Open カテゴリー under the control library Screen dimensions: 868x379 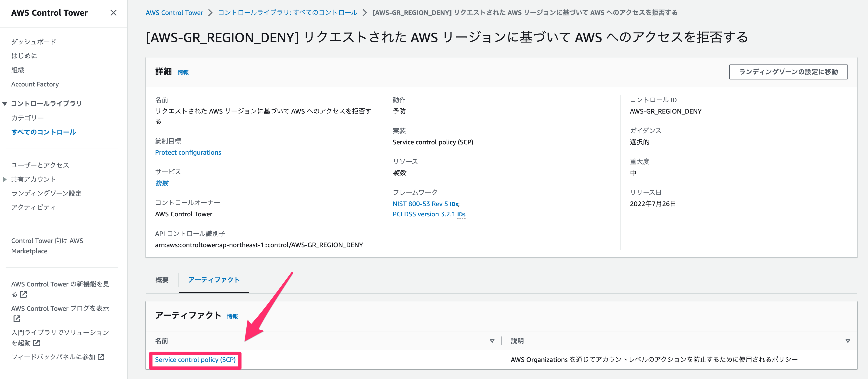27,118
